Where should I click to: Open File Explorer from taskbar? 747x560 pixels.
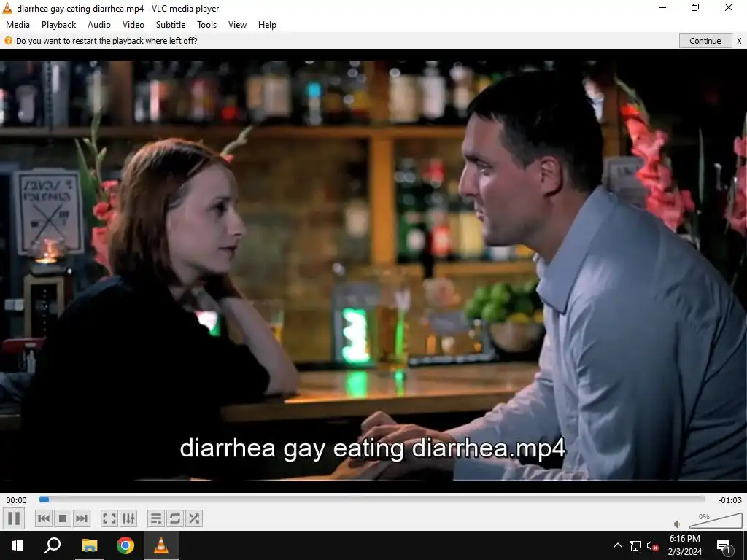[89, 545]
